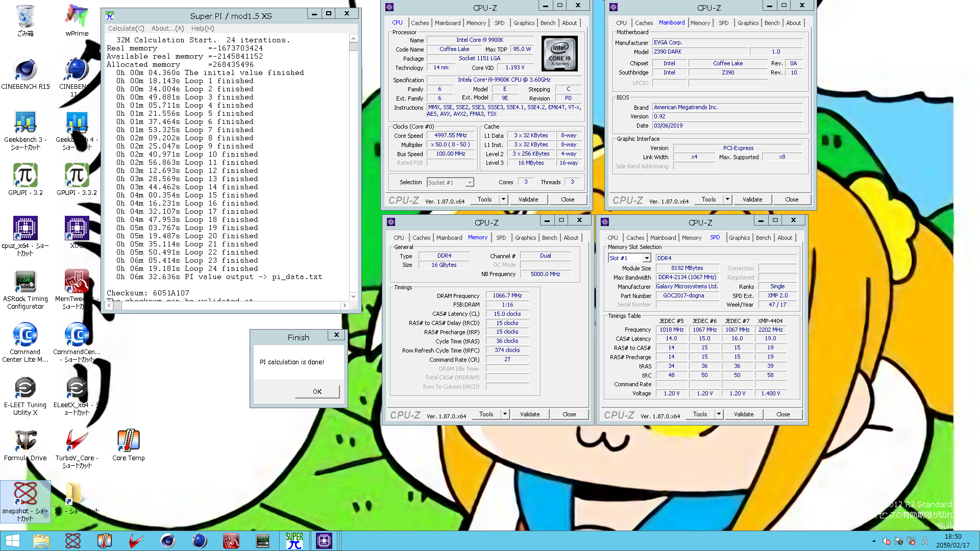
Task: Select Graphics tab in SPD window
Action: [x=740, y=238]
